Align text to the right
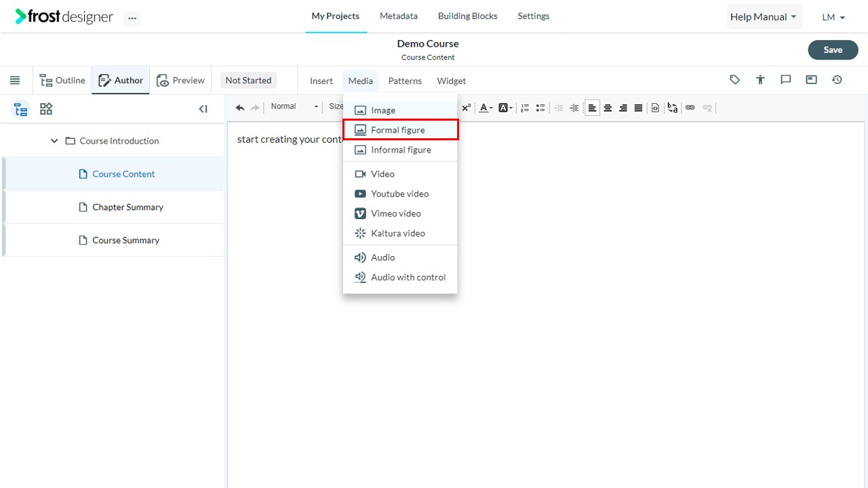The width and height of the screenshot is (868, 488). coord(623,107)
